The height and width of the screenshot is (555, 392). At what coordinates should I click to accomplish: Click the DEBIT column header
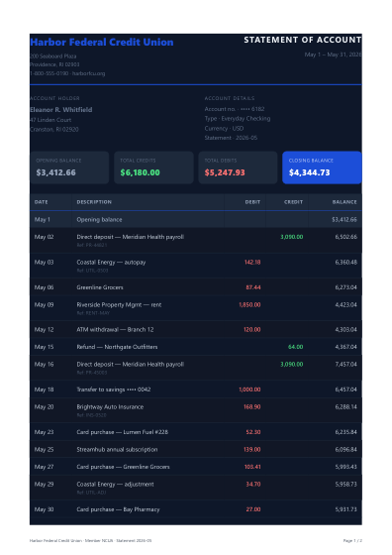point(252,202)
